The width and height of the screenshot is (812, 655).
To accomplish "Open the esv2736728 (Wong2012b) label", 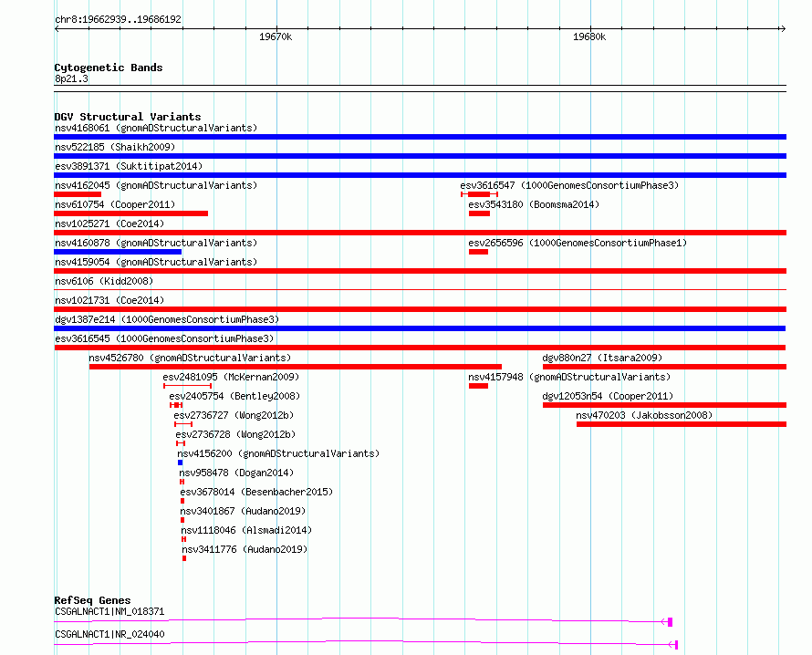I will point(235,434).
